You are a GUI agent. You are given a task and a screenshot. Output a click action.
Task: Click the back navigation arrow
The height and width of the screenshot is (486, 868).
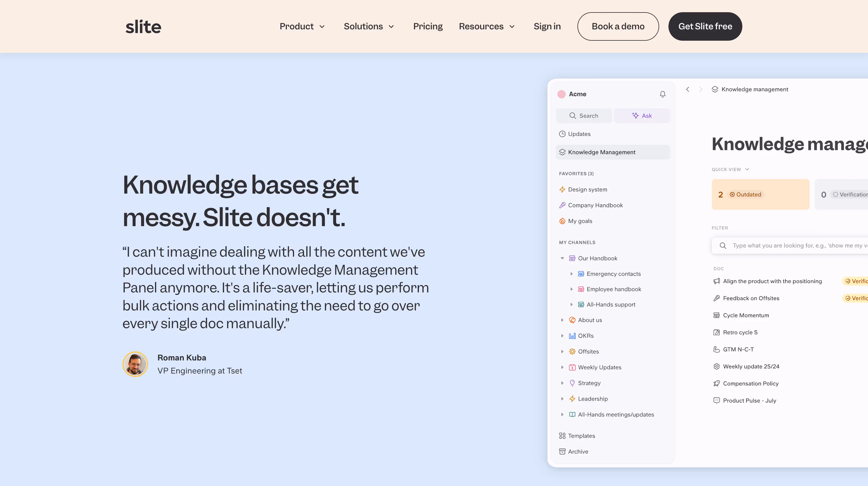(687, 89)
